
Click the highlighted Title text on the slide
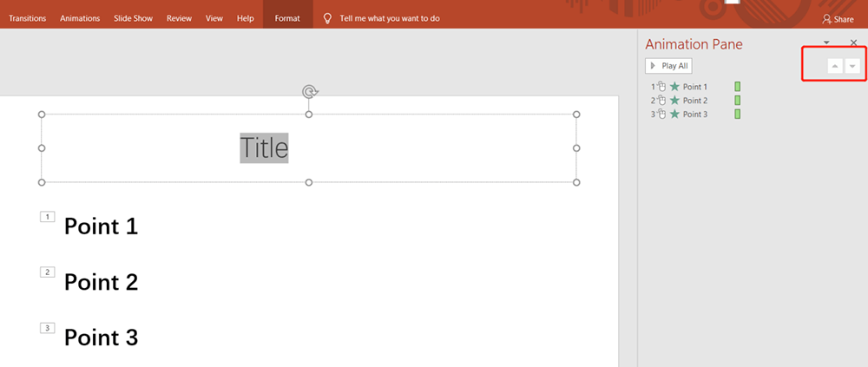[x=264, y=147]
